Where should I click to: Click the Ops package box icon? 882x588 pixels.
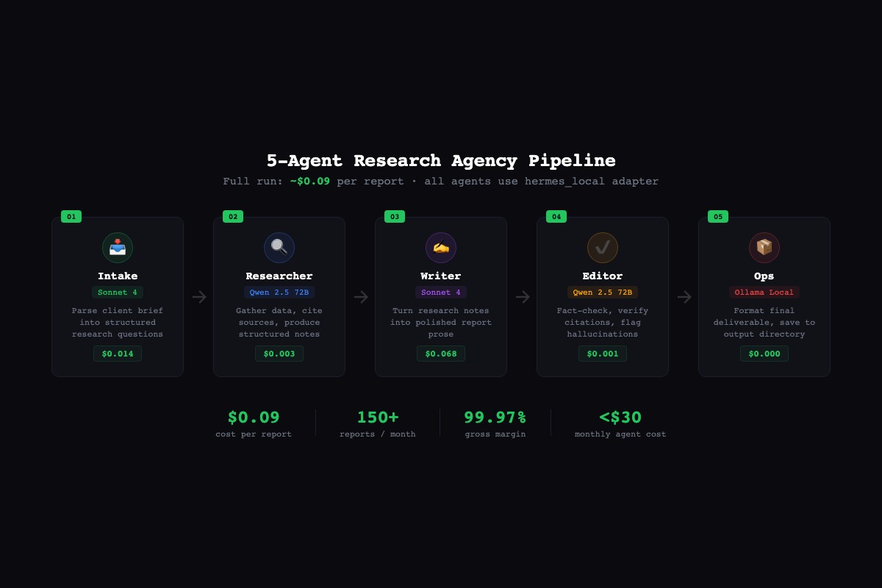pos(764,248)
